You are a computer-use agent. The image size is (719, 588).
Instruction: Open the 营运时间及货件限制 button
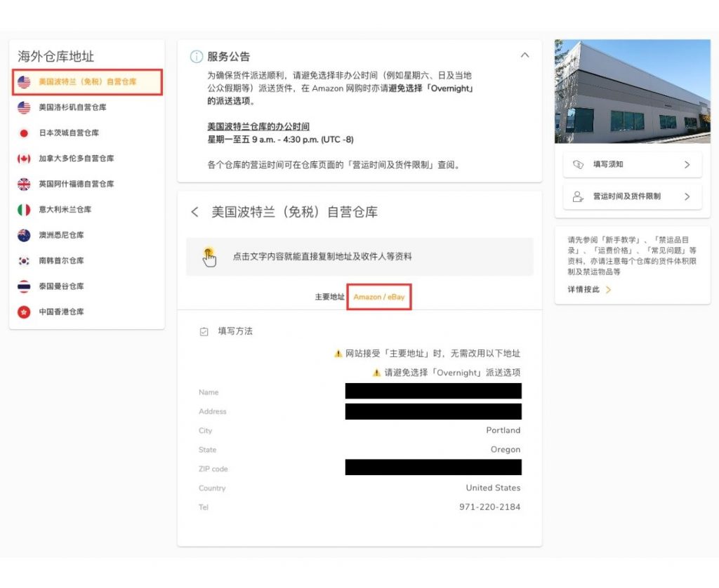pyautogui.click(x=633, y=196)
